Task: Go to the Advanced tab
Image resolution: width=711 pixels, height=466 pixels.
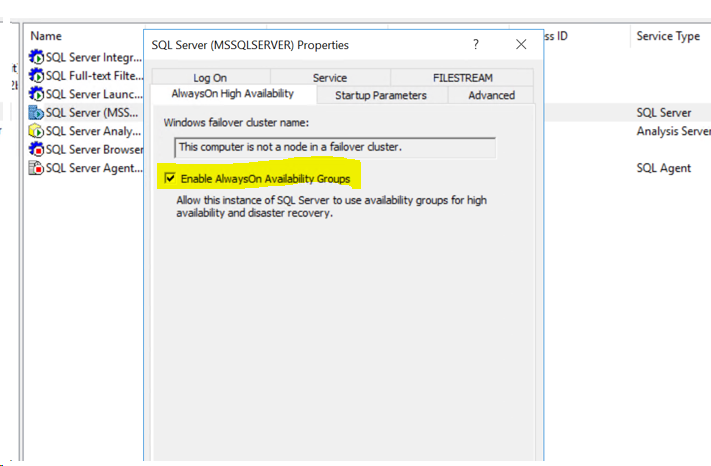Action: 491,95
